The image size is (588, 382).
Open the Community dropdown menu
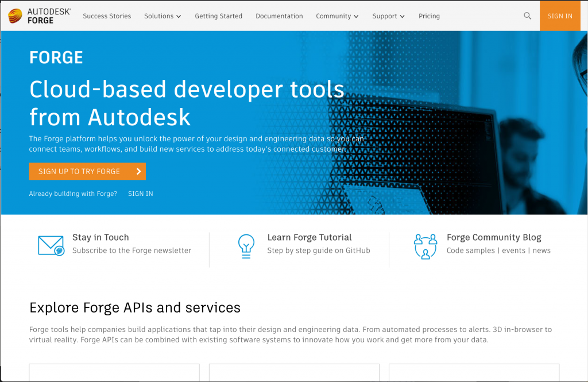(x=337, y=16)
